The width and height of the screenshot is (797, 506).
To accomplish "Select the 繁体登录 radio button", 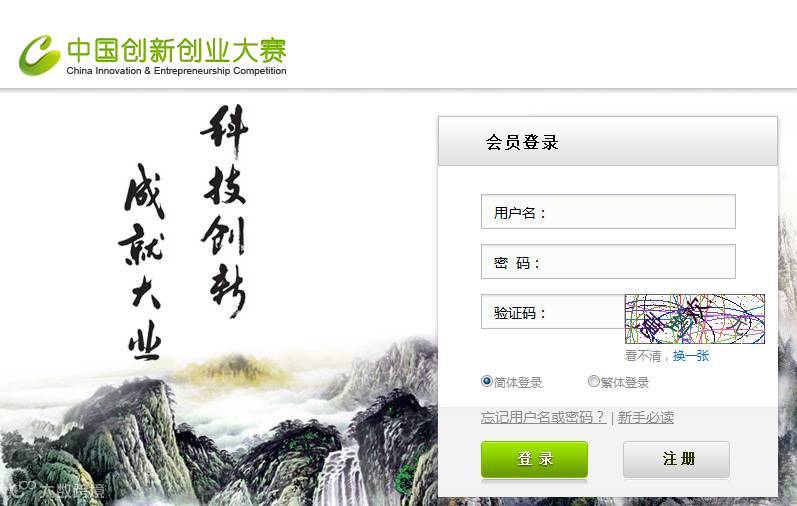I will pos(593,381).
